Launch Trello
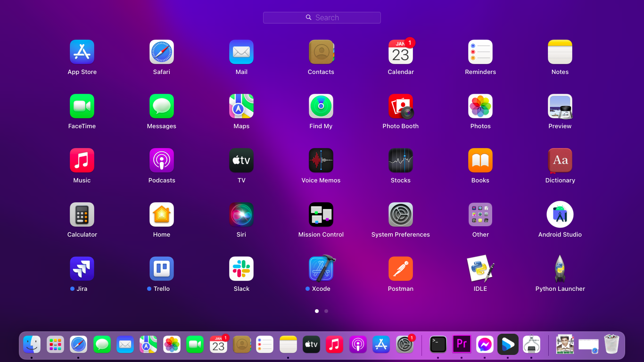The width and height of the screenshot is (644, 362). [x=162, y=269]
